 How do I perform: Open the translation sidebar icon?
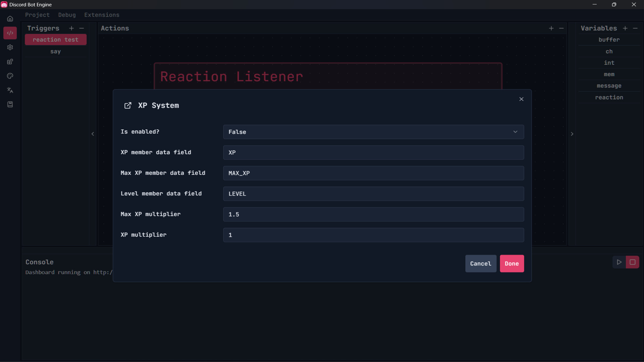pyautogui.click(x=10, y=90)
